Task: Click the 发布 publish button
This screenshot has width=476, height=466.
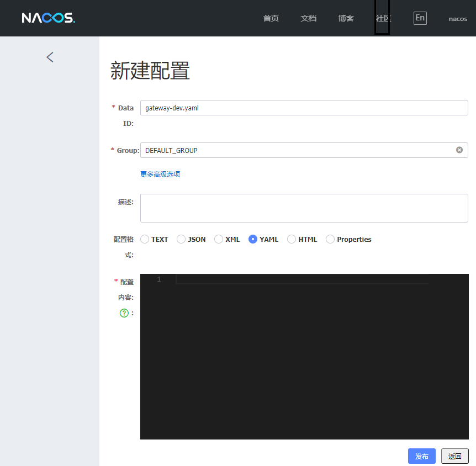Action: [x=421, y=456]
